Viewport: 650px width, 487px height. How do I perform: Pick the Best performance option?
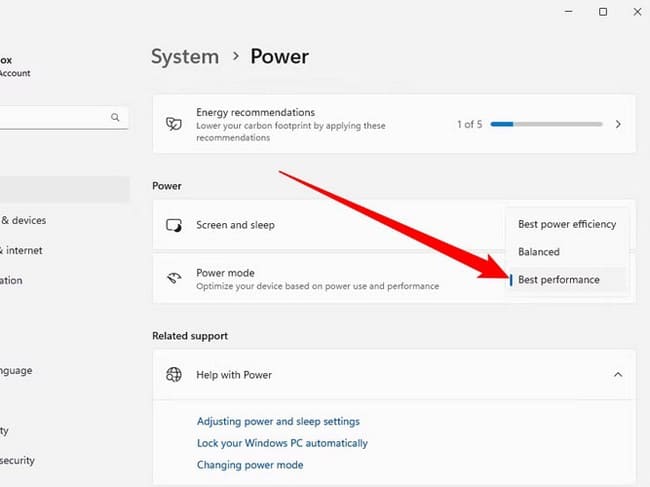[x=559, y=280]
